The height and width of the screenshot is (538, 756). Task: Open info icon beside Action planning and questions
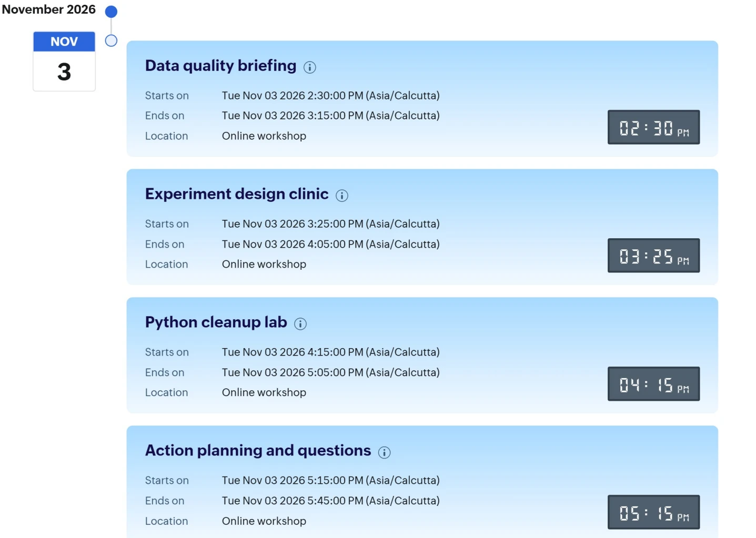(385, 452)
